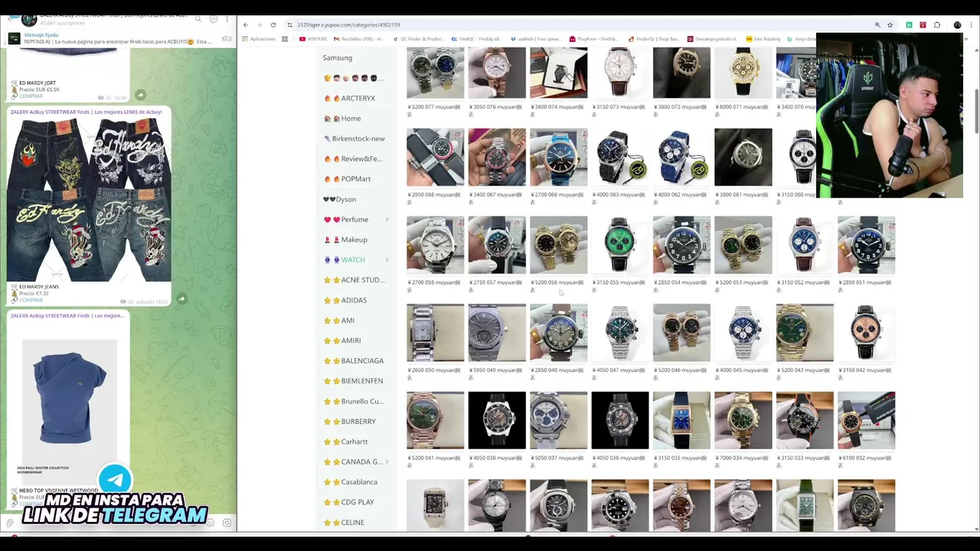Go back with the browser back arrow
Screen dimensions: 980x551
[x=246, y=24]
